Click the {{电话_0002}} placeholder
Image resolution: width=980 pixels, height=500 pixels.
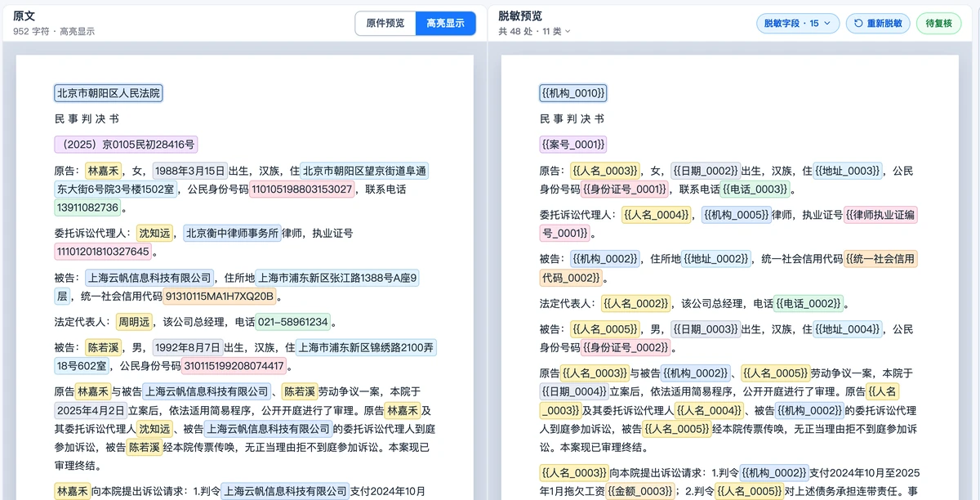pyautogui.click(x=808, y=303)
